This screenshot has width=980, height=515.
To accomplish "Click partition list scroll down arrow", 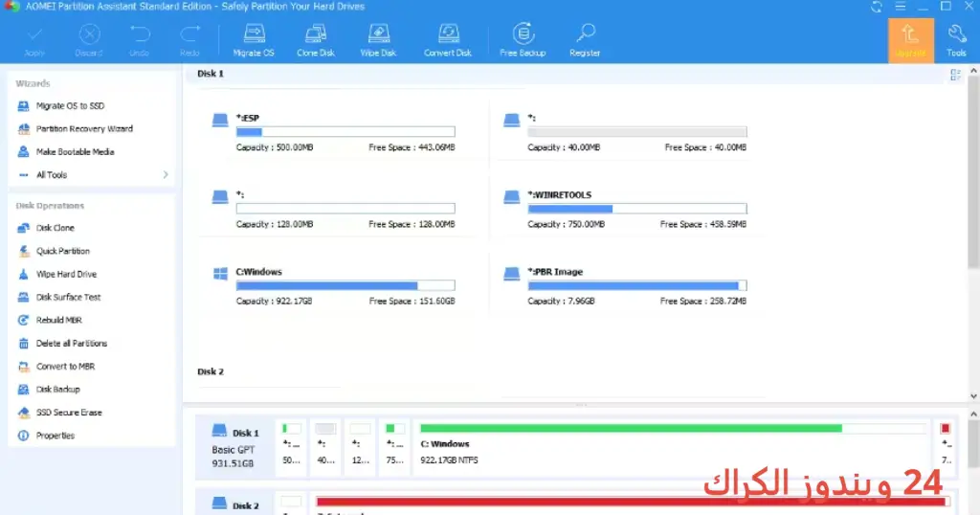I will 973,396.
